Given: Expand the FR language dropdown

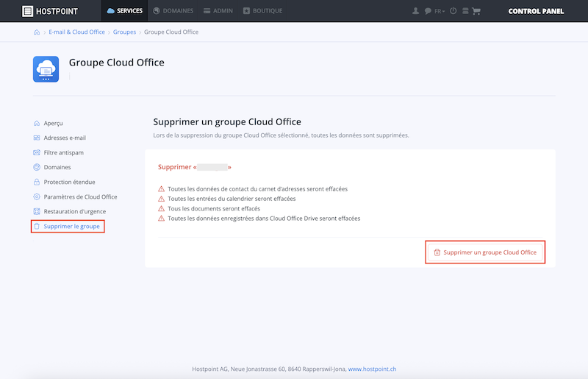Looking at the screenshot, I should pos(440,11).
